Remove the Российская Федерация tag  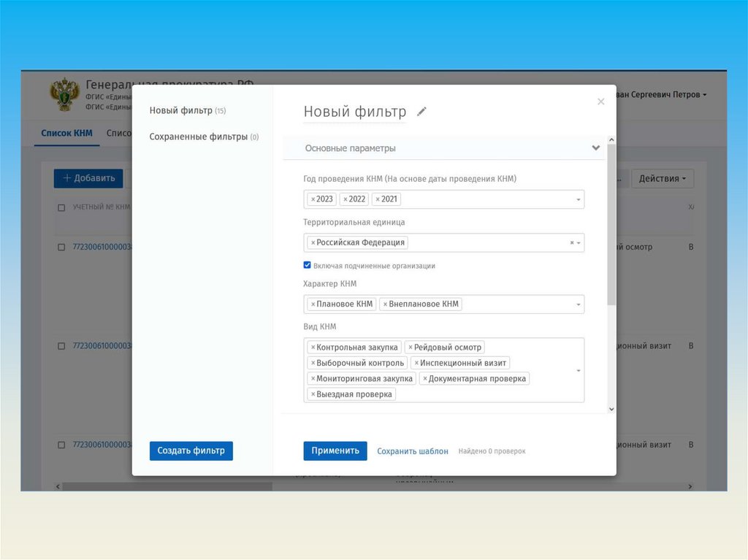[x=313, y=243]
